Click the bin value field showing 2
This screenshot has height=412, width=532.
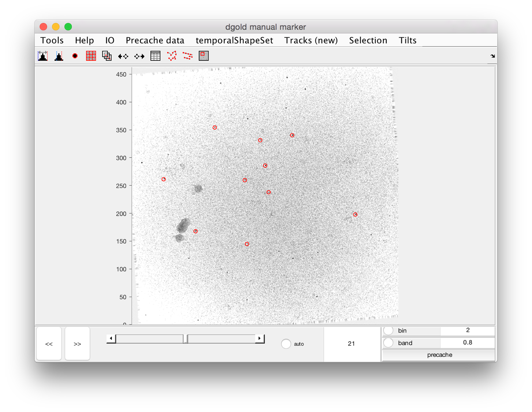(468, 330)
